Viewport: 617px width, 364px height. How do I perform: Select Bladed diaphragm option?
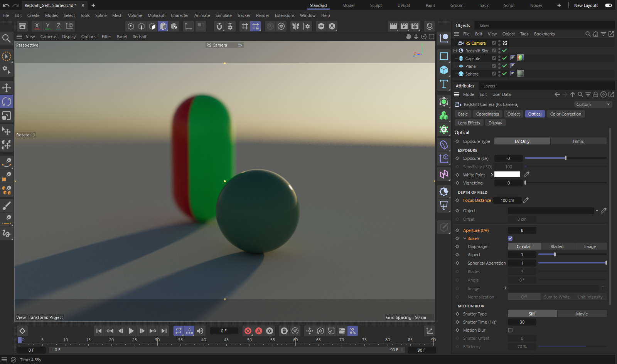pos(557,247)
